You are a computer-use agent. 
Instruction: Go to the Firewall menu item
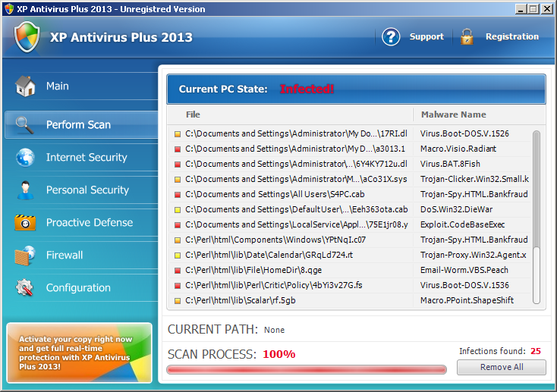click(65, 255)
